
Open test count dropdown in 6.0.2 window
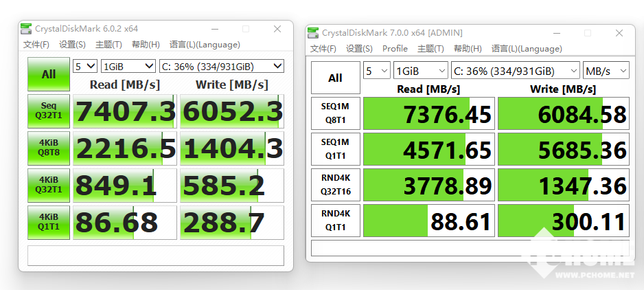pos(85,66)
